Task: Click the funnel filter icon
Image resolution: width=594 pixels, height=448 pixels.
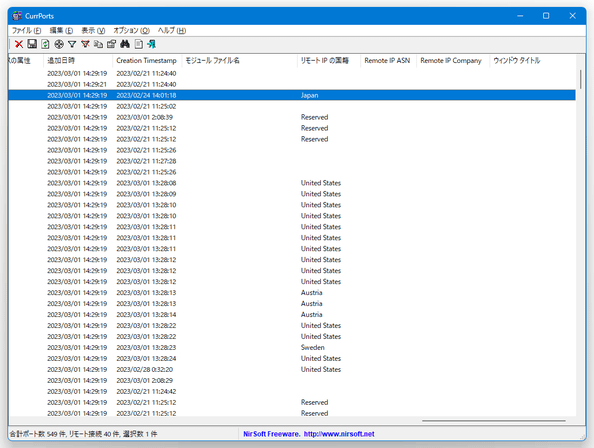Action: pyautogui.click(x=72, y=44)
